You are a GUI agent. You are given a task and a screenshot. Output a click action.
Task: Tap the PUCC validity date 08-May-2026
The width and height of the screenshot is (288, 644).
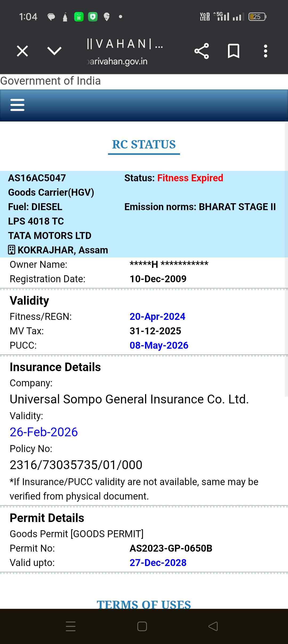pyautogui.click(x=159, y=345)
